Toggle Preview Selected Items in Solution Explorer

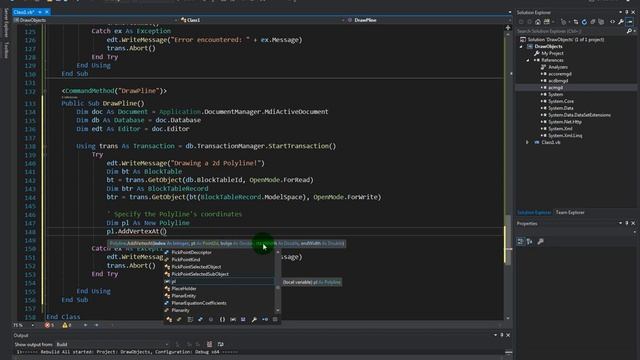630,22
